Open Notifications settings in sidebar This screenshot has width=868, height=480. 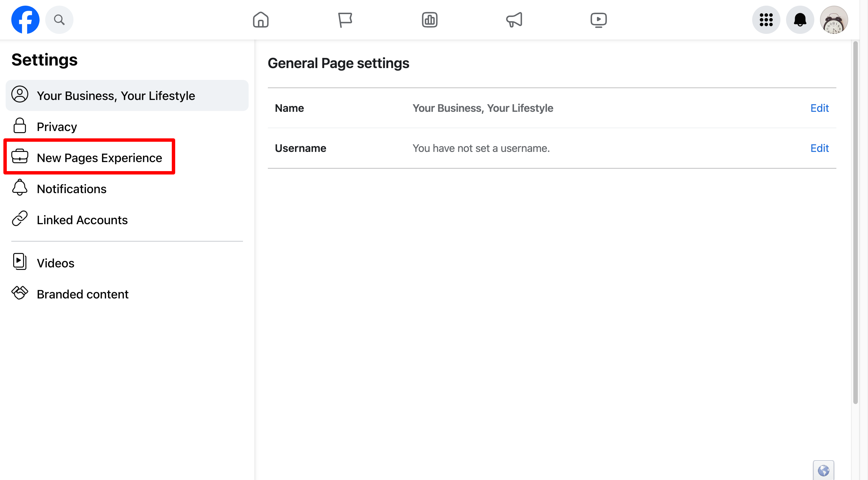coord(71,189)
